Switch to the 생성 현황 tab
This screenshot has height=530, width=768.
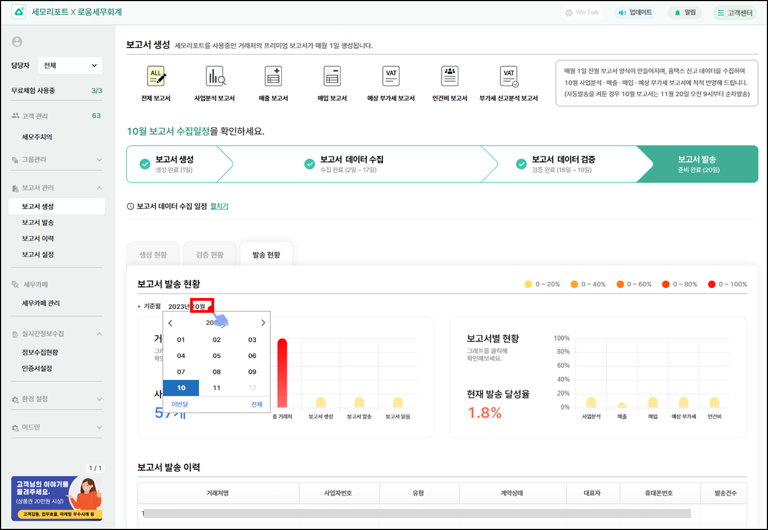153,255
